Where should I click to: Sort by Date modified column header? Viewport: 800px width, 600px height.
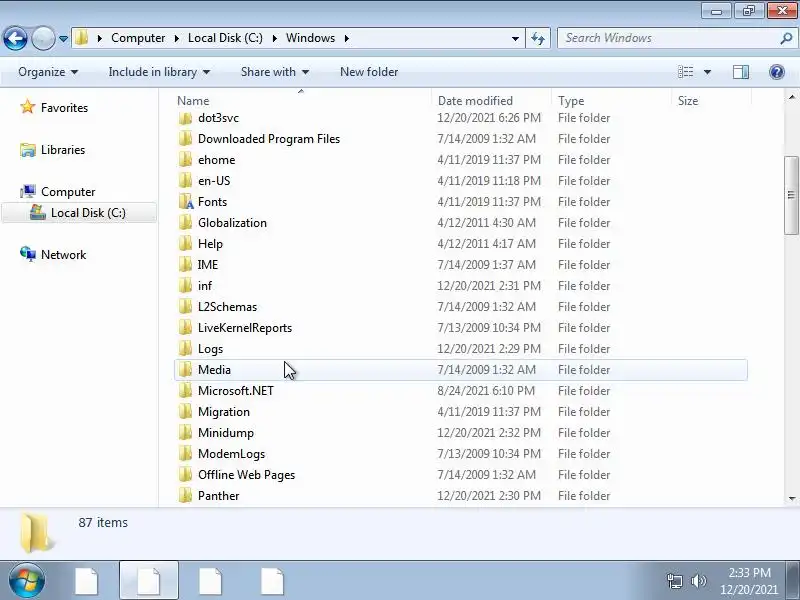492,101
